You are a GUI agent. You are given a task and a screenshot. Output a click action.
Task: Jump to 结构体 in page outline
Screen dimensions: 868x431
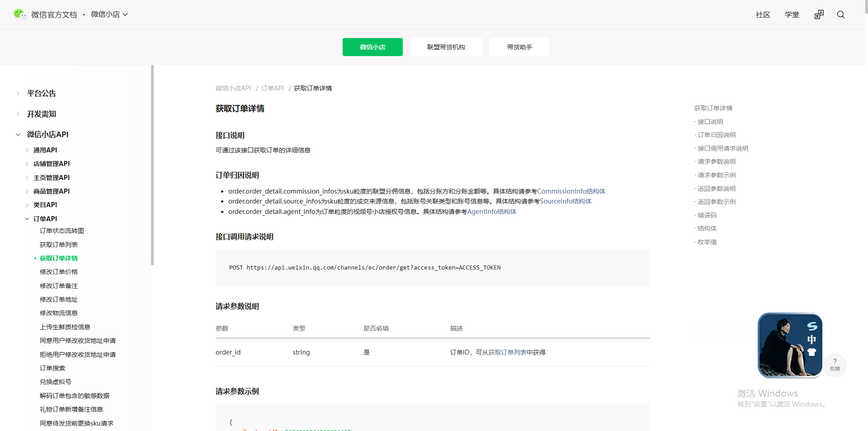click(x=707, y=228)
